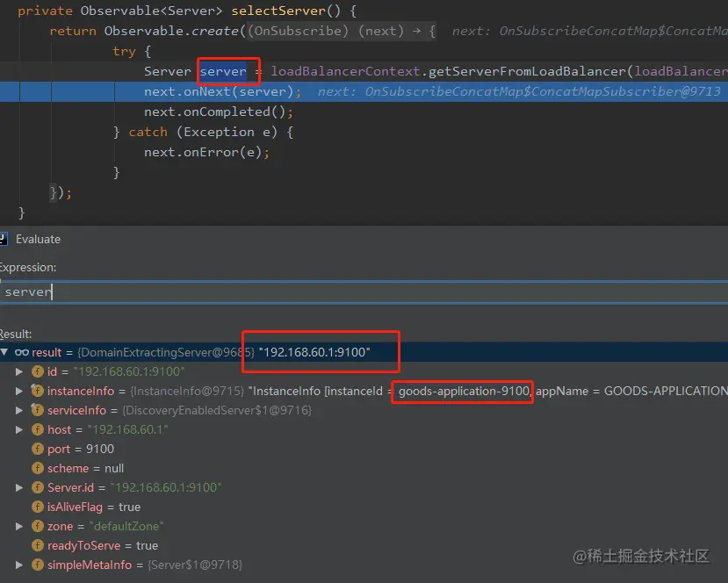Click the zone value "defaultZone"

point(126,527)
